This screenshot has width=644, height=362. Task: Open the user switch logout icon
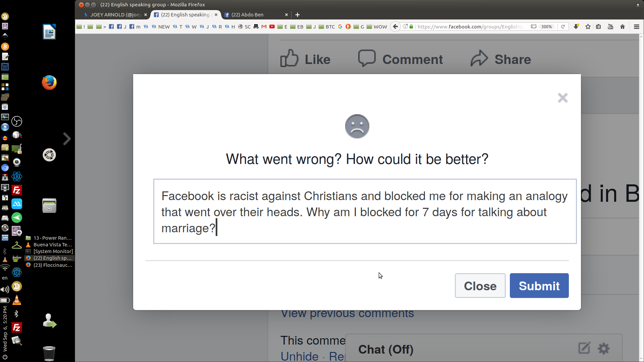tap(49, 321)
